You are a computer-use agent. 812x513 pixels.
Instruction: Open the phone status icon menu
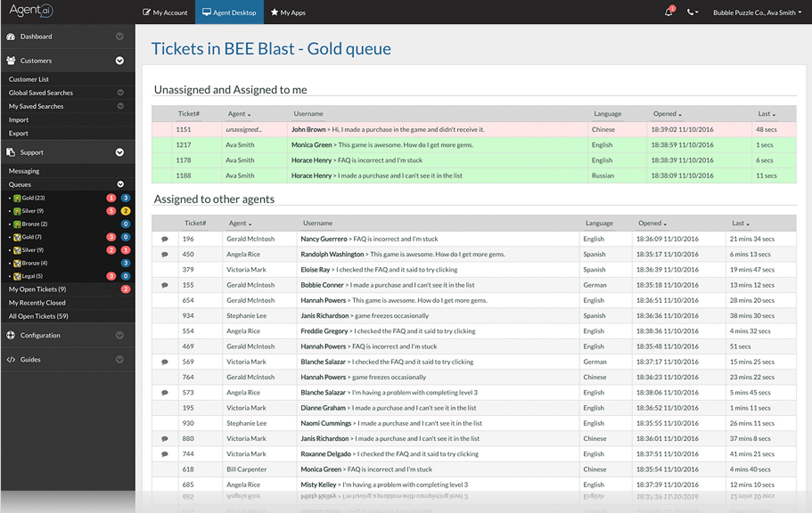coord(692,12)
